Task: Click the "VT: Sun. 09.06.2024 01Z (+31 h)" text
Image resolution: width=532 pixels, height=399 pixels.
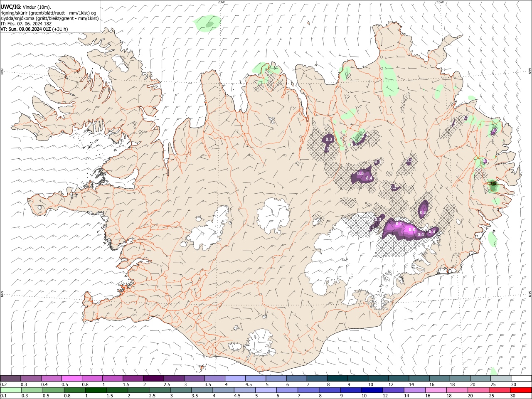Action: click(34, 29)
